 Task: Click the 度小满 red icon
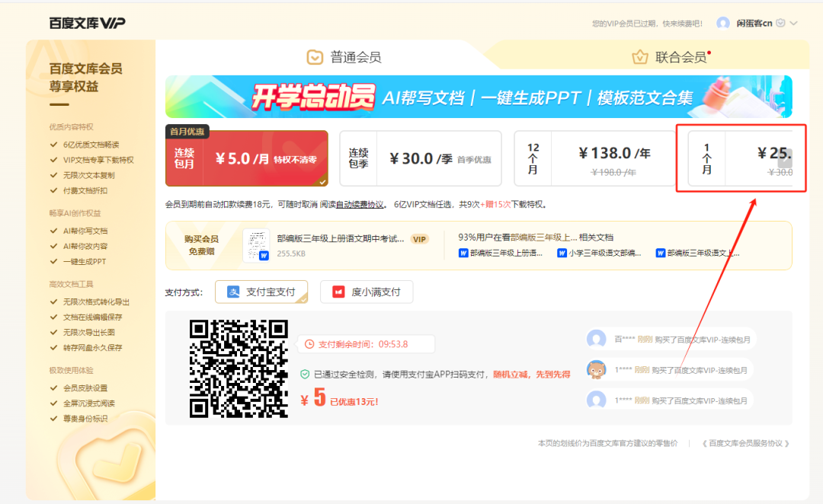pyautogui.click(x=338, y=292)
